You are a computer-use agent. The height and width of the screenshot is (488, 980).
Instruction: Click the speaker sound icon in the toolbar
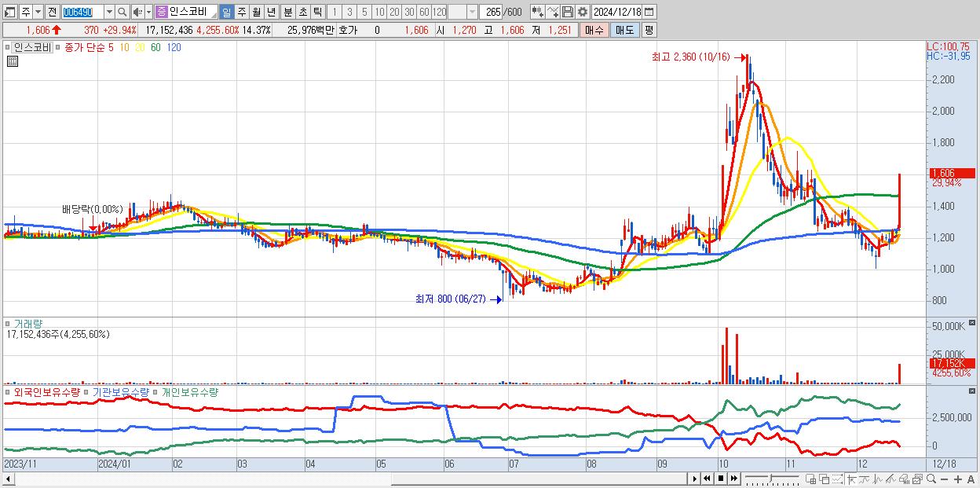(x=137, y=12)
